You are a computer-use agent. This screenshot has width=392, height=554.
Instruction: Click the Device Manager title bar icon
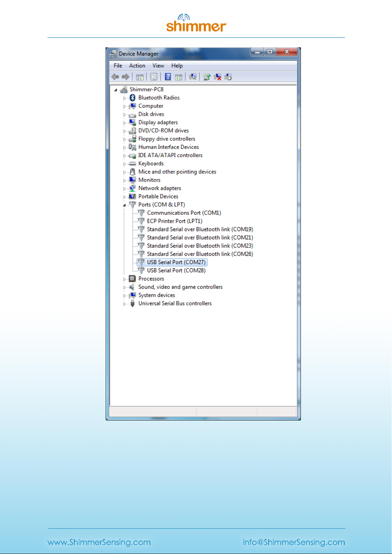click(113, 54)
